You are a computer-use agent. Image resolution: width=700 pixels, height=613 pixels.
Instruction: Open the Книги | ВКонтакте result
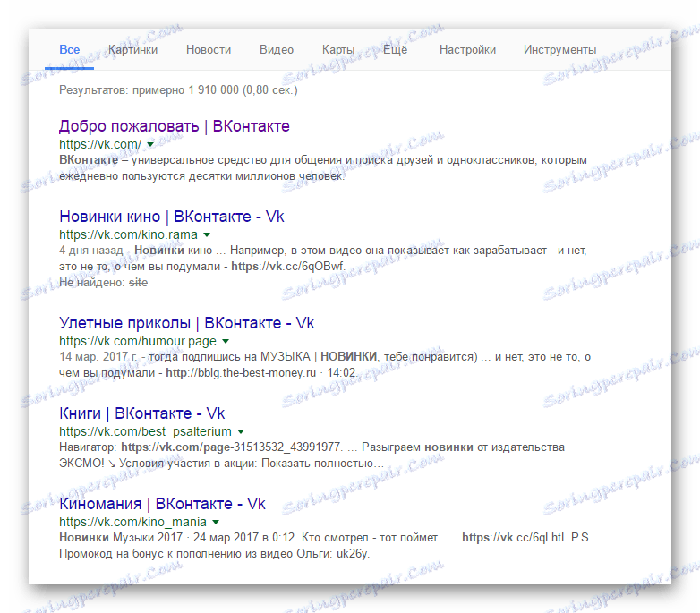142,413
